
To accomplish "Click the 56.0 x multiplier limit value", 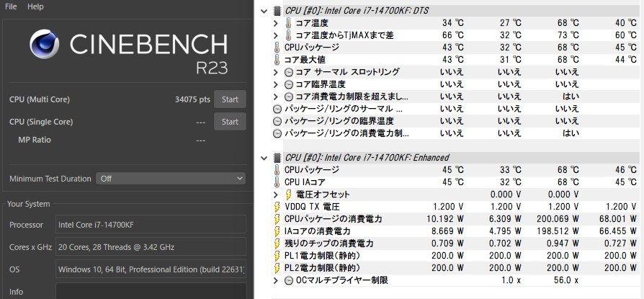I will (564, 280).
